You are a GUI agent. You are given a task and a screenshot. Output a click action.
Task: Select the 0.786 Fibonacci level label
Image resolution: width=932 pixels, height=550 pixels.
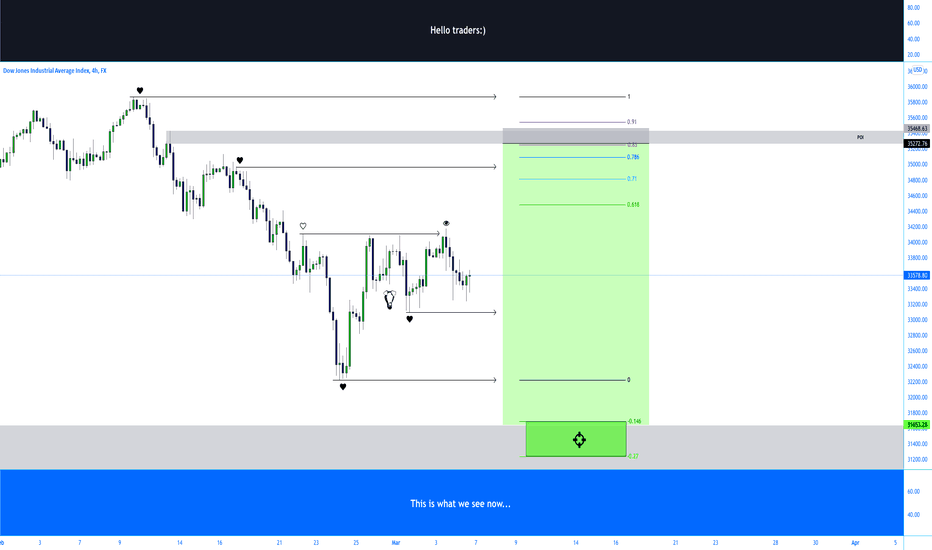pyautogui.click(x=633, y=157)
